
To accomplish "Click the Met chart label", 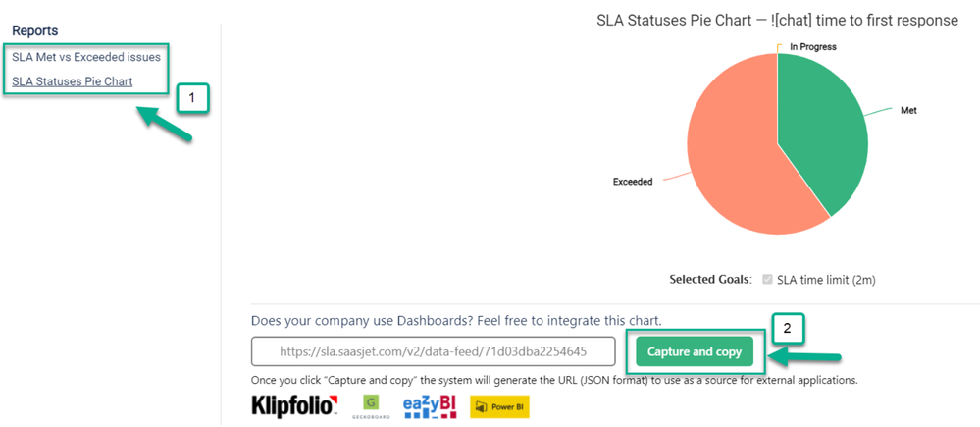I will click(x=908, y=111).
